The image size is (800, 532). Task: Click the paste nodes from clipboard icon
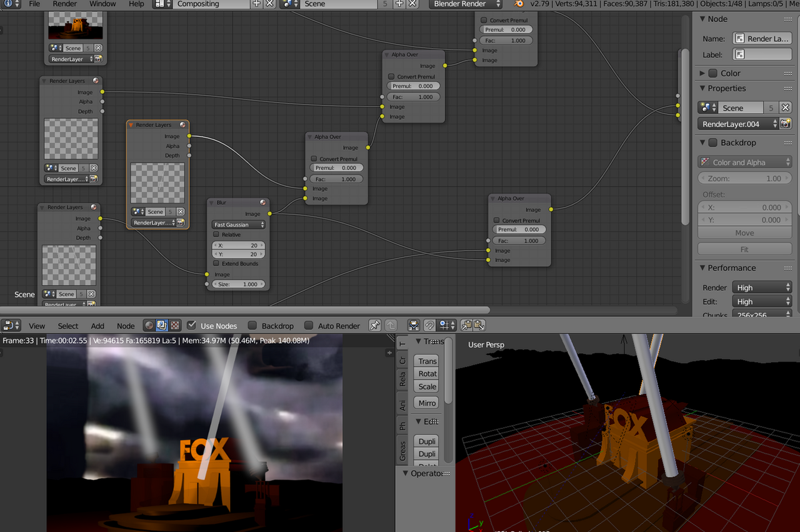pos(479,325)
